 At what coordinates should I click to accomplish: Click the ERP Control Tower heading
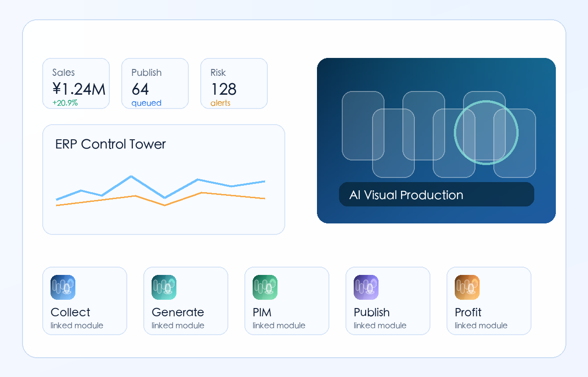(110, 144)
